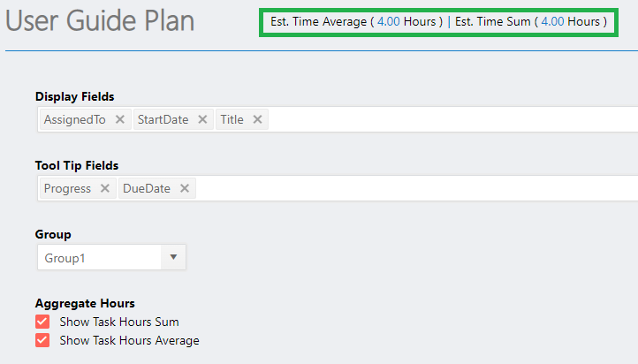Click the Est. Time Sum value
The height and width of the screenshot is (364, 638).
[x=552, y=21]
